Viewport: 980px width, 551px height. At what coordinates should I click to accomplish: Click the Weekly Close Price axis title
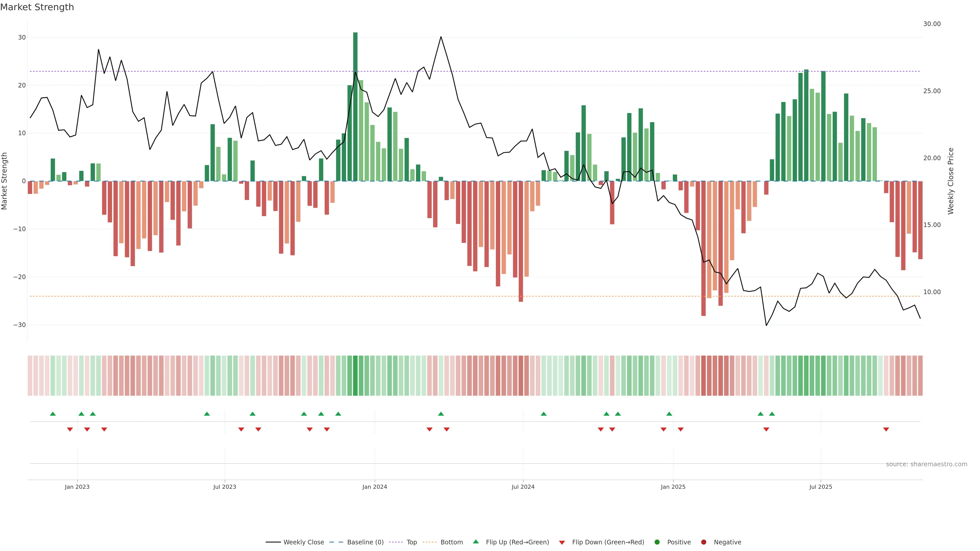pos(951,181)
